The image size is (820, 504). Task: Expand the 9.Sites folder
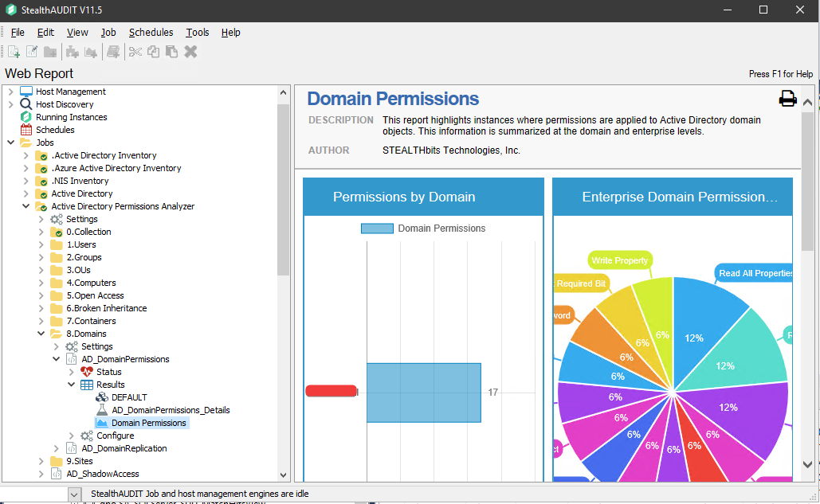coord(41,460)
